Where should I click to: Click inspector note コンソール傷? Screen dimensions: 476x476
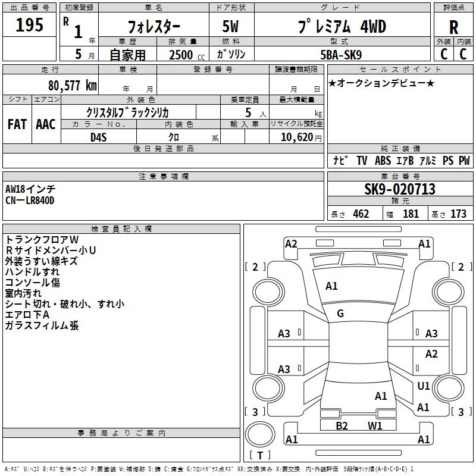pyautogui.click(x=33, y=283)
